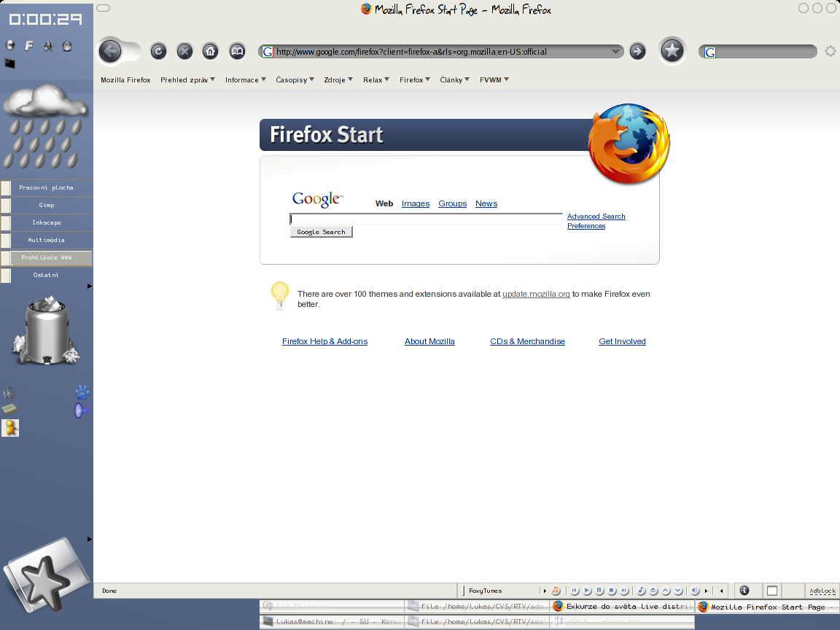Open the About Mozilla link
840x630 pixels.
[429, 341]
